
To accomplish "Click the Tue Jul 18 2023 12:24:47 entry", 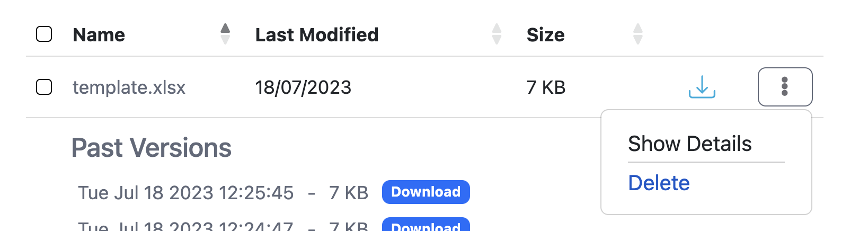I will (185, 227).
